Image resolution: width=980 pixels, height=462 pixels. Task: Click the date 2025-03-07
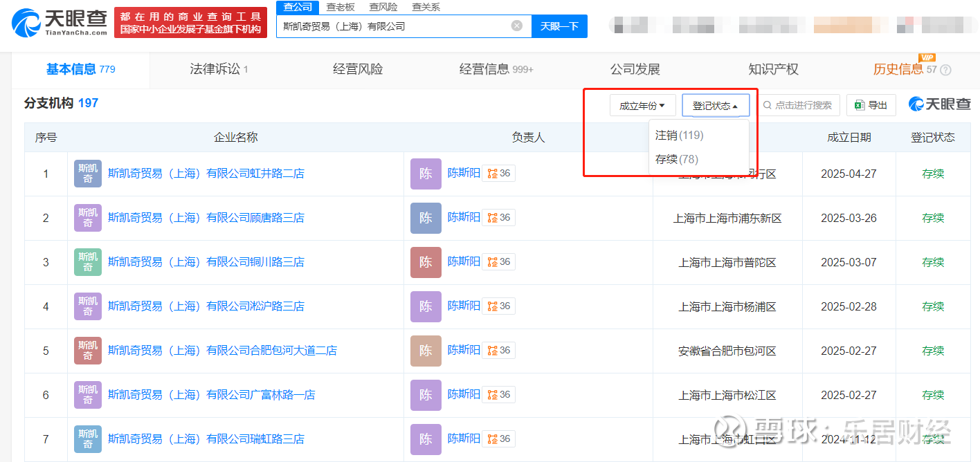pyautogui.click(x=849, y=262)
